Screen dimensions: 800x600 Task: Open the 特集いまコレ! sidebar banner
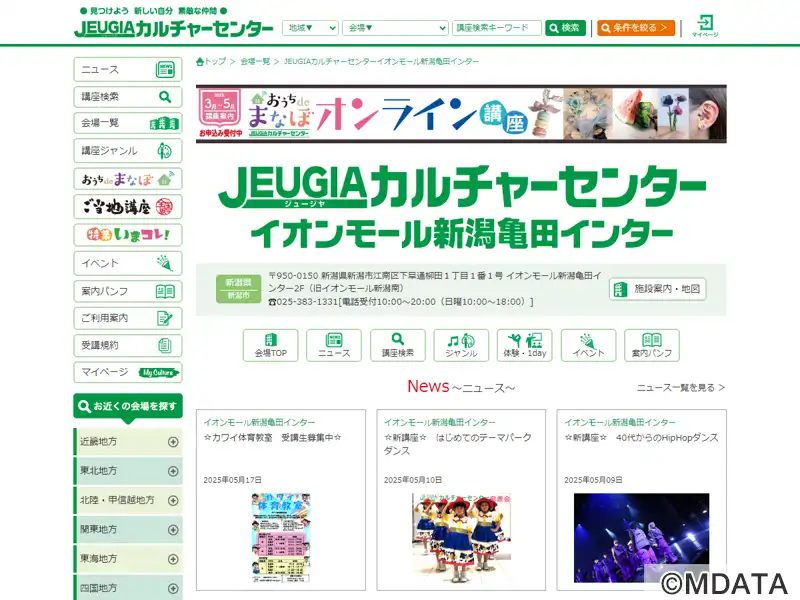click(x=128, y=235)
